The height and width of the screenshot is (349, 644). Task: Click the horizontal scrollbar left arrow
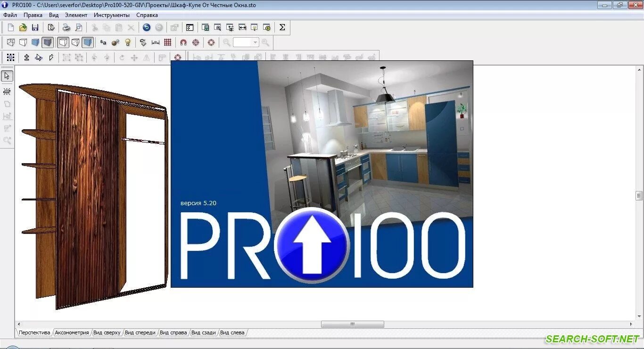coord(19,324)
